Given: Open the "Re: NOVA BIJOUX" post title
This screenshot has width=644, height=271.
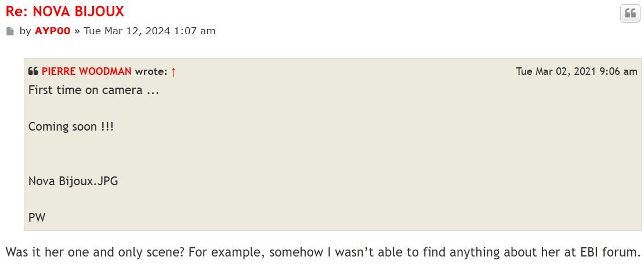Looking at the screenshot, I should tap(65, 11).
